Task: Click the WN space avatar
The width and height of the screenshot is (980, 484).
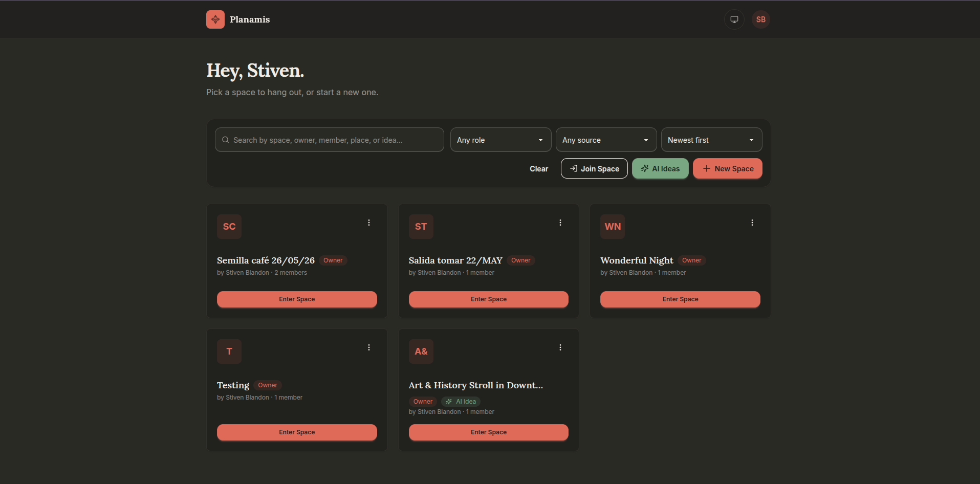Action: click(613, 227)
